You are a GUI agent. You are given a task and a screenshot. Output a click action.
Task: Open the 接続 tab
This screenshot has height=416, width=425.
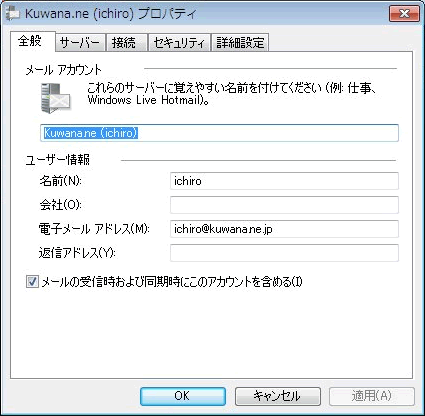pyautogui.click(x=127, y=43)
